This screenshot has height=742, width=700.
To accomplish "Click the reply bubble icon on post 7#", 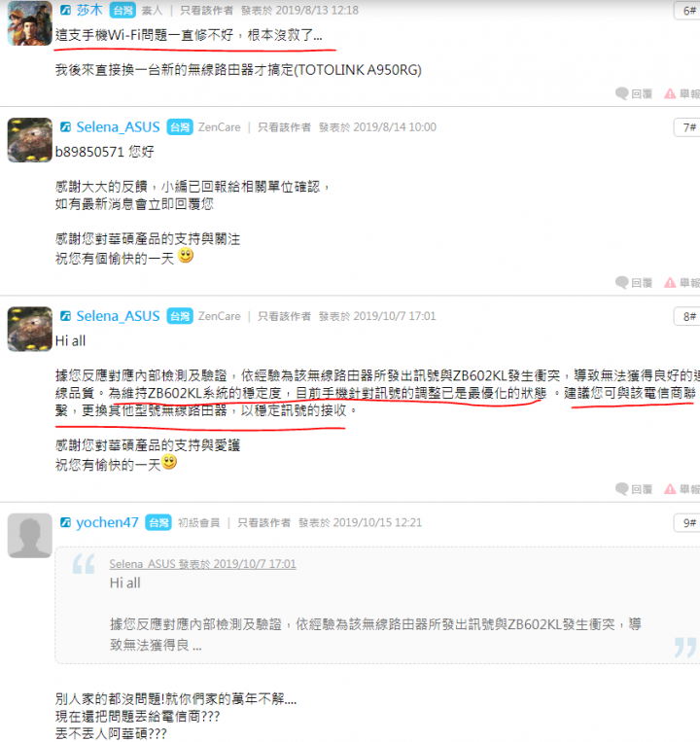I will pyautogui.click(x=621, y=283).
